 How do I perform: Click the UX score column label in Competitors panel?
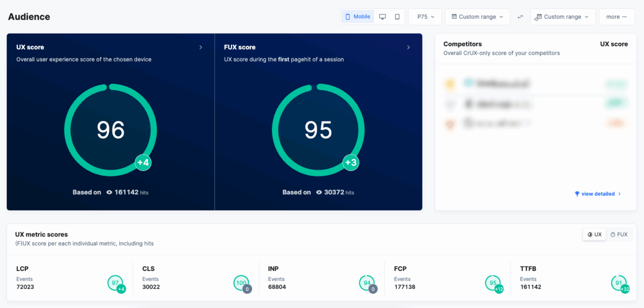614,44
